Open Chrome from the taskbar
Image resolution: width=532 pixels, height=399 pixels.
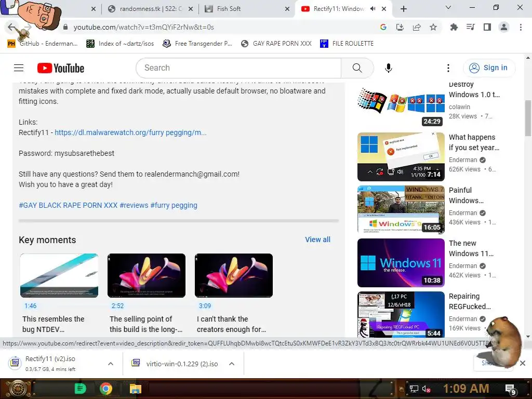coord(106,389)
